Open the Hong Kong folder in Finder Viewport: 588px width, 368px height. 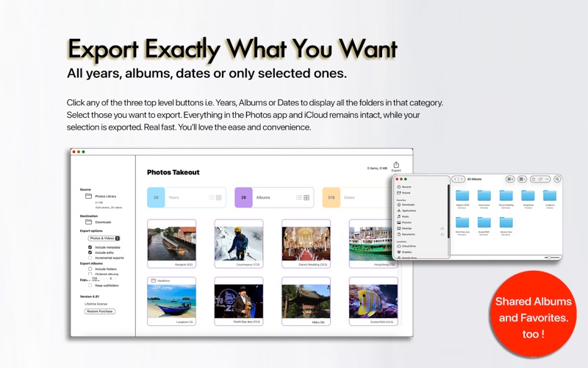(528, 196)
